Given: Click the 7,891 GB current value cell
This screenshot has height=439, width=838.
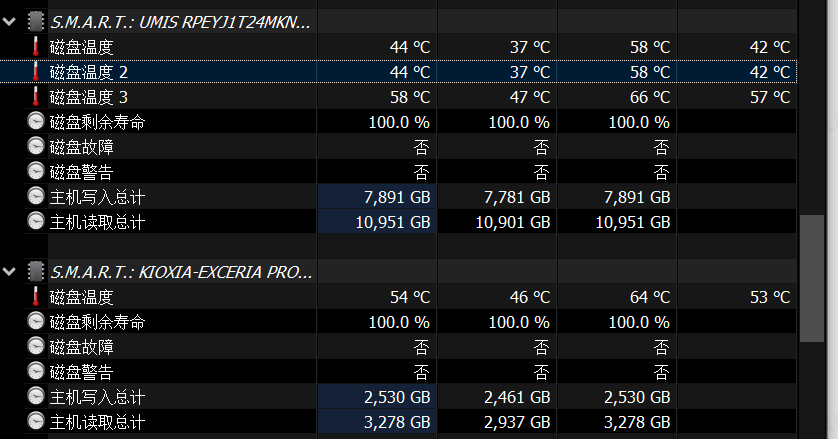Looking at the screenshot, I should (392, 197).
